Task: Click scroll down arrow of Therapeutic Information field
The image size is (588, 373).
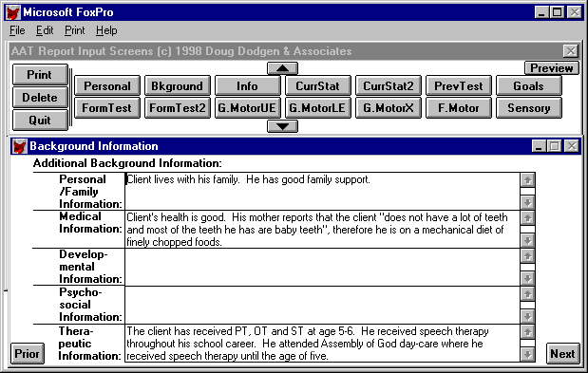Action: [527, 354]
